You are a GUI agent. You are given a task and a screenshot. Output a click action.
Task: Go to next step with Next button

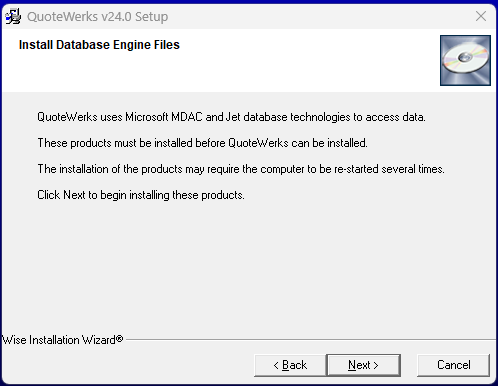pyautogui.click(x=364, y=365)
